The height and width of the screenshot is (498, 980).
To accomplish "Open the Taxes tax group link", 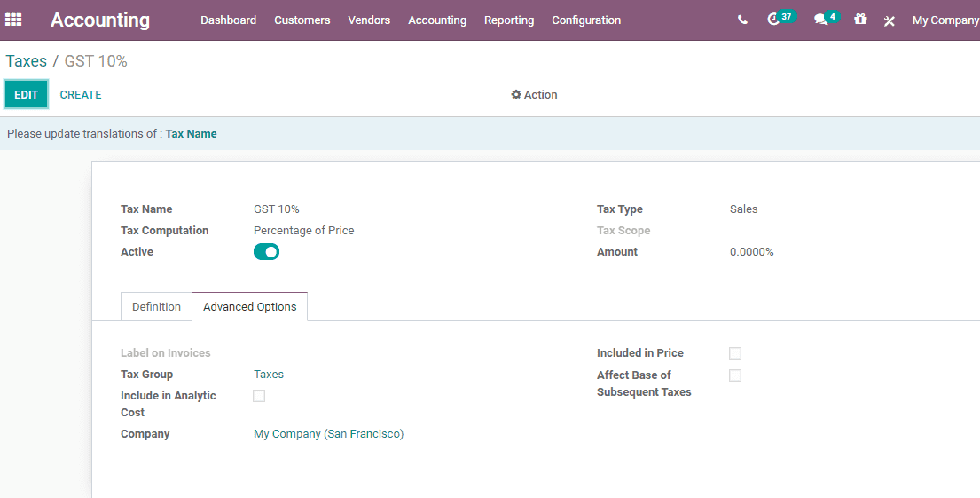I will [269, 374].
